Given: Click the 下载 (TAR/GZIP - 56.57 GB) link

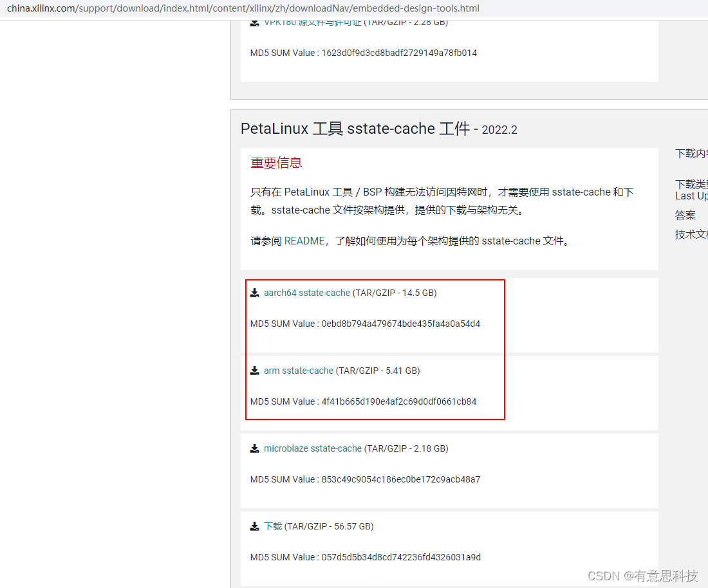Looking at the screenshot, I should coord(274,526).
